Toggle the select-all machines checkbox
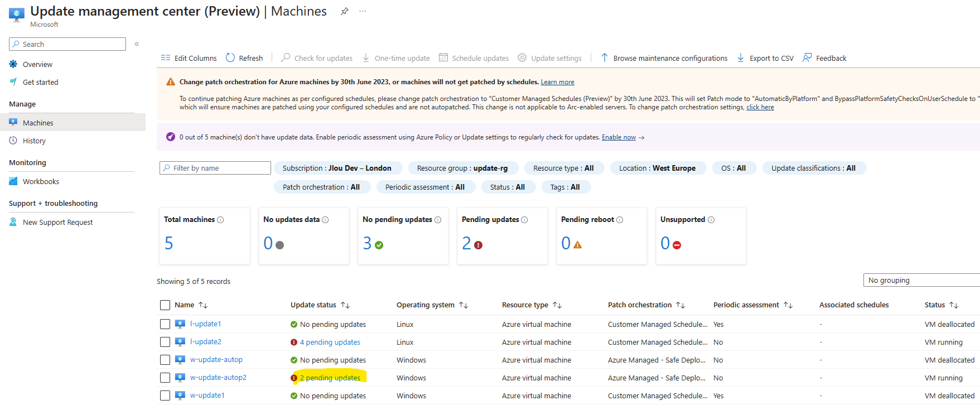Screen dimensions: 980x410 tap(165, 305)
